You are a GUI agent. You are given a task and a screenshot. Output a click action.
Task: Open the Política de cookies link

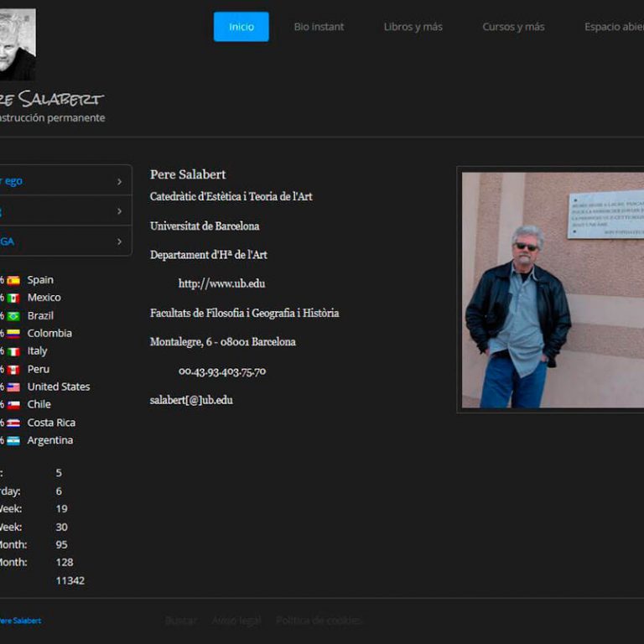coord(319,621)
